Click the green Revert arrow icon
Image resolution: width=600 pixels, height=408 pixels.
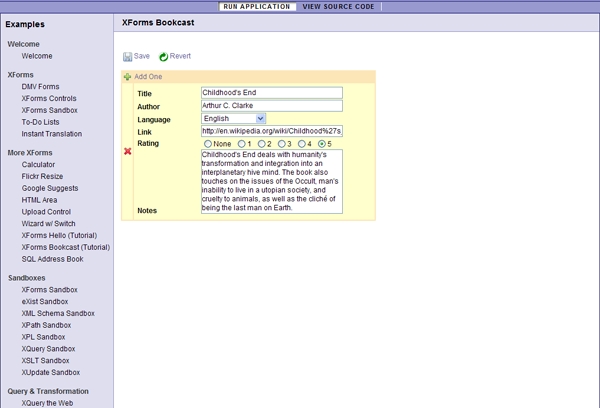[163, 57]
